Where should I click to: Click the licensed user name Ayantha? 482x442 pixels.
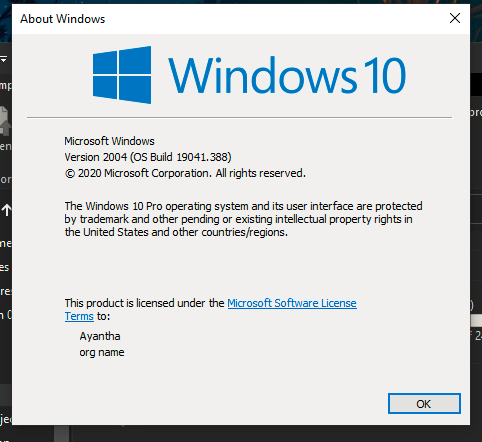(100, 336)
